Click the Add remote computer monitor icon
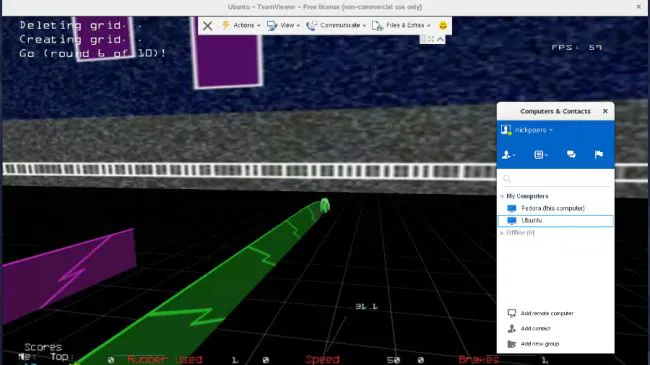650x365 pixels. click(512, 313)
